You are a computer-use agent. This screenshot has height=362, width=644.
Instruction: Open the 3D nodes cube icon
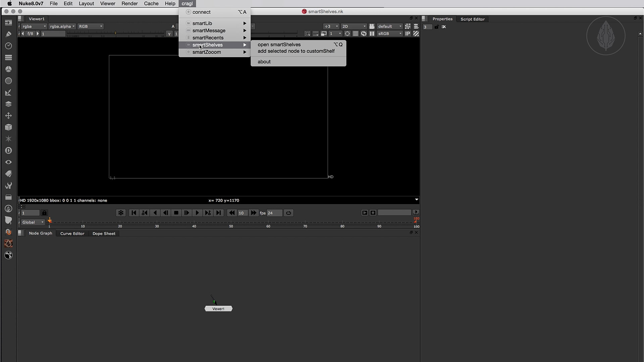click(8, 127)
